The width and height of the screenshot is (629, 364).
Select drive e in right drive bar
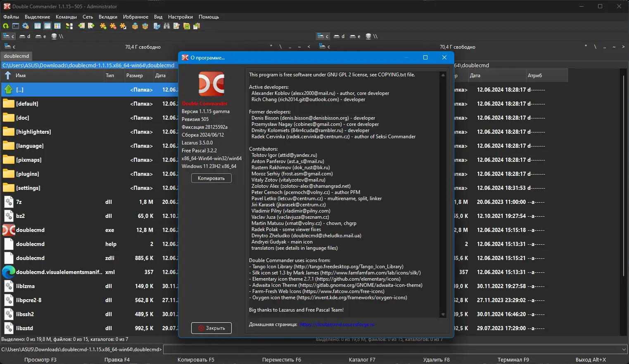[355, 36]
